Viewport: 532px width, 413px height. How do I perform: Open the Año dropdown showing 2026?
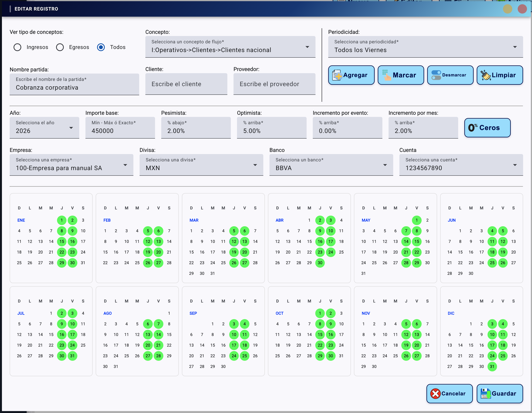44,128
